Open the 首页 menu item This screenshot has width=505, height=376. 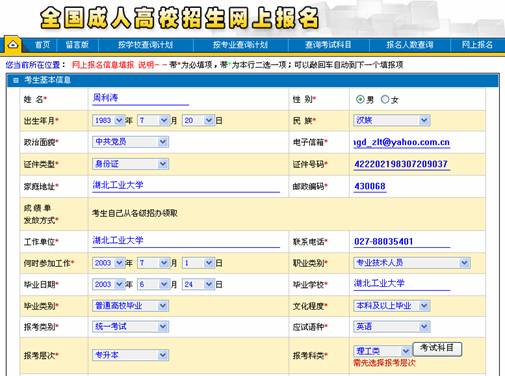pos(43,45)
